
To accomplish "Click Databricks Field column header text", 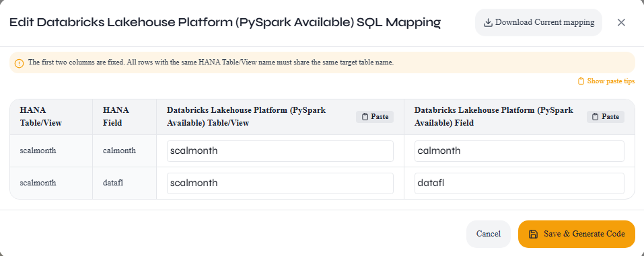I will click(x=494, y=116).
